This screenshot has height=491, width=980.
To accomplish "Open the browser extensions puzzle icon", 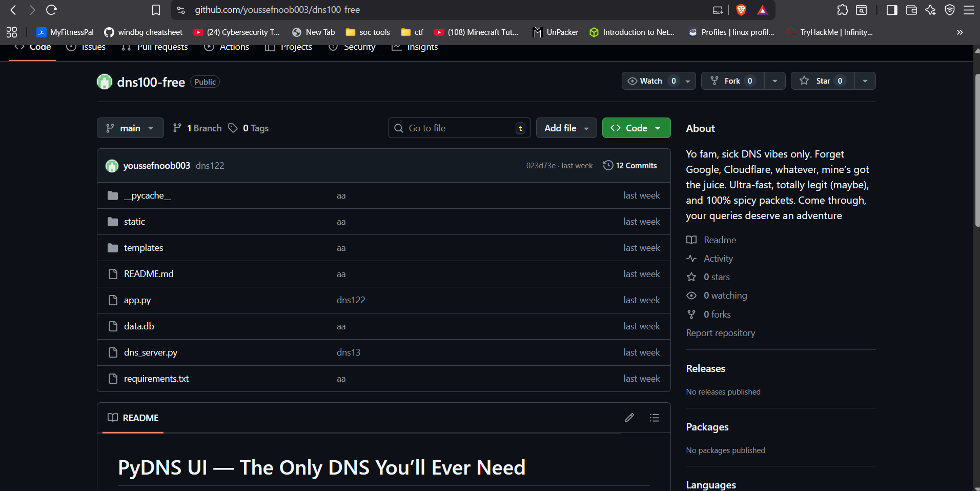I will (x=842, y=10).
